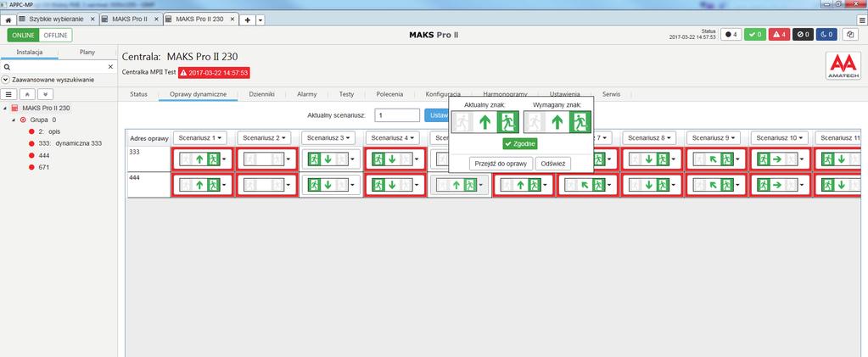
Task: Switch to OFFLINE mode
Action: pos(56,35)
